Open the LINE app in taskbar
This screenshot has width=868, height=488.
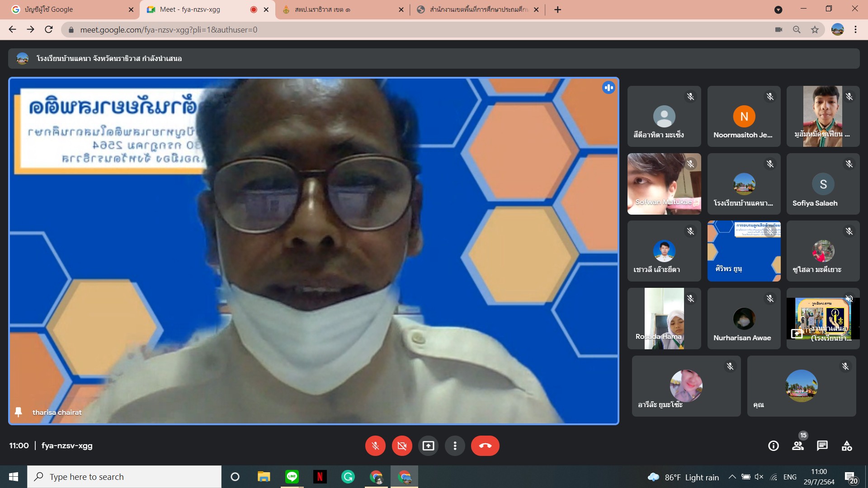pyautogui.click(x=292, y=477)
